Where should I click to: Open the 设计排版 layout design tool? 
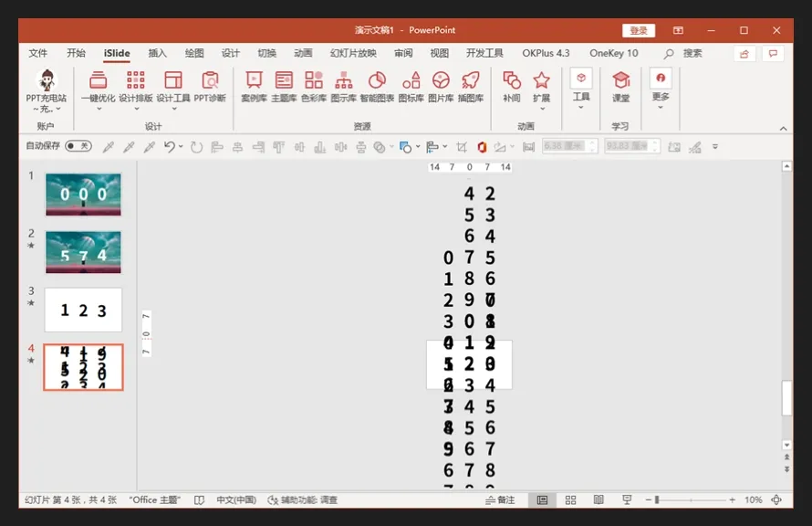coord(136,81)
